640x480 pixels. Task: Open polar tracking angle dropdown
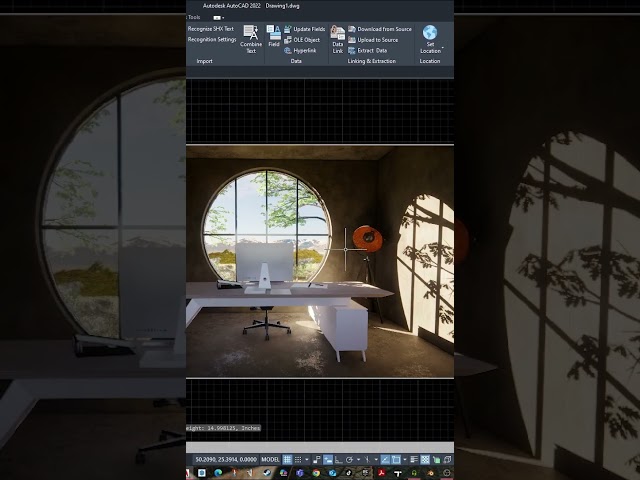coord(359,460)
